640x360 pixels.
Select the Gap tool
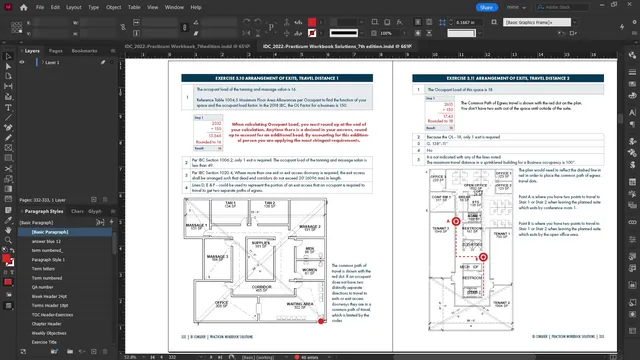[x=8, y=87]
